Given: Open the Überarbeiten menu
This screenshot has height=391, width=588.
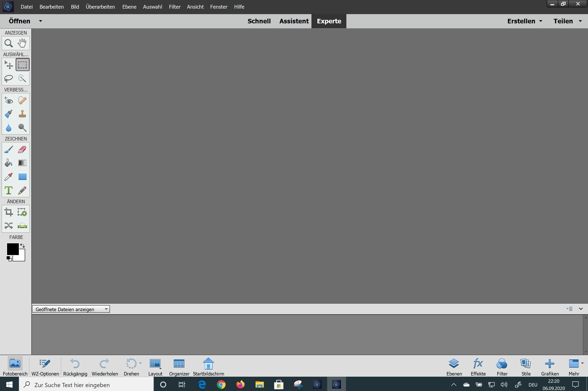Looking at the screenshot, I should click(x=100, y=7).
